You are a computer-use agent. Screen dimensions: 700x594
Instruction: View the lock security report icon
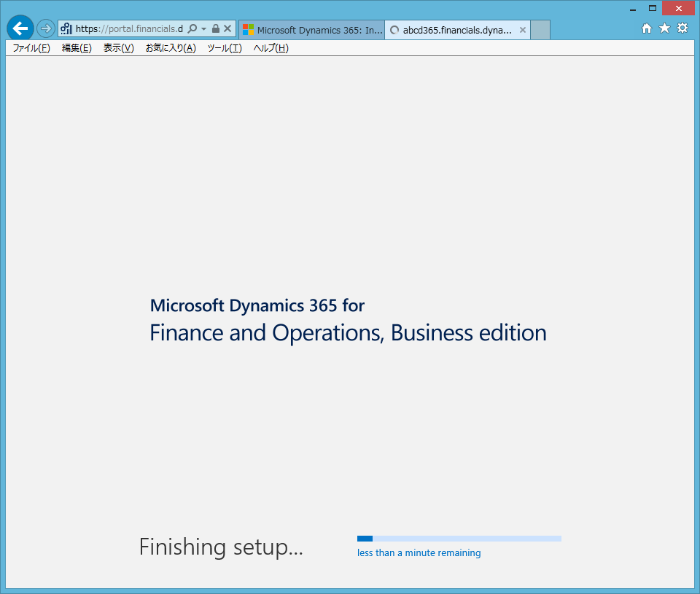coord(216,28)
